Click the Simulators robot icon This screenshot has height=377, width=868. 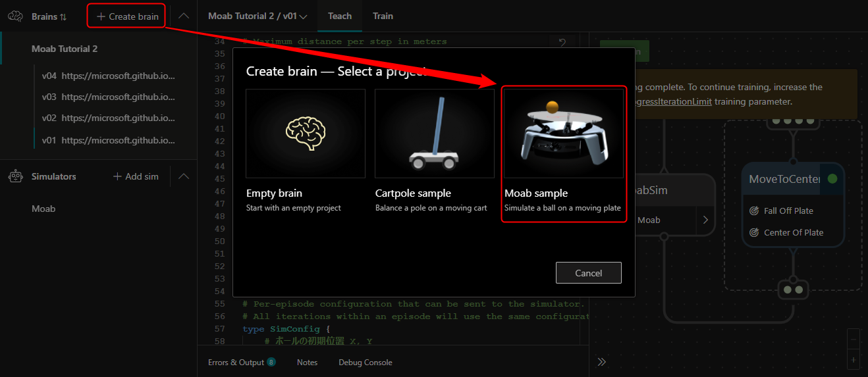tap(16, 176)
